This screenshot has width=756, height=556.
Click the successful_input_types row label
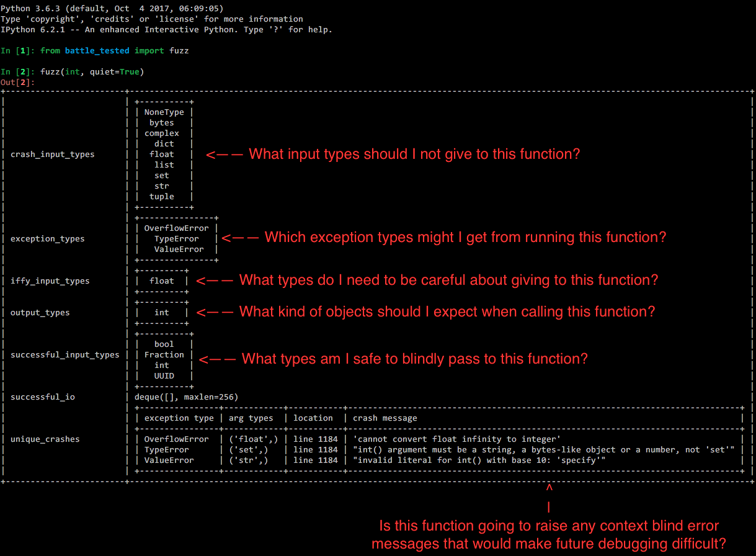[x=65, y=355]
